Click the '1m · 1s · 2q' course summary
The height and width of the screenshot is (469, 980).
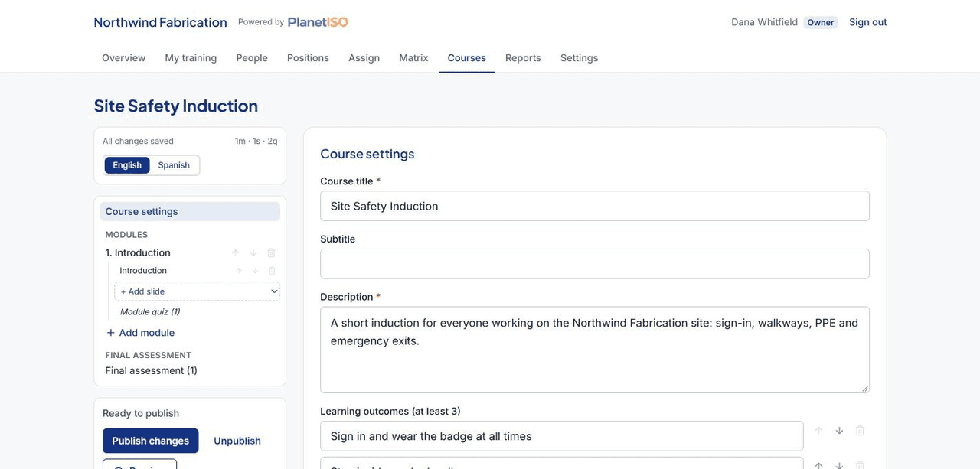point(256,141)
